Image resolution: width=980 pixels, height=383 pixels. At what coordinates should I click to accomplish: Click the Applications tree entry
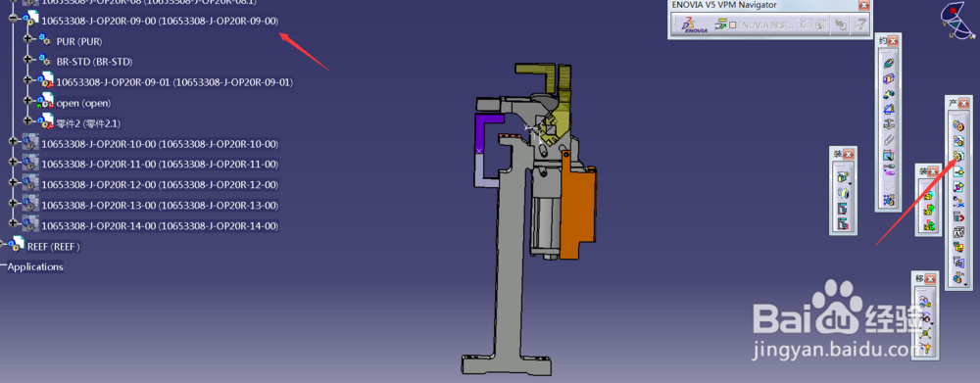click(35, 266)
